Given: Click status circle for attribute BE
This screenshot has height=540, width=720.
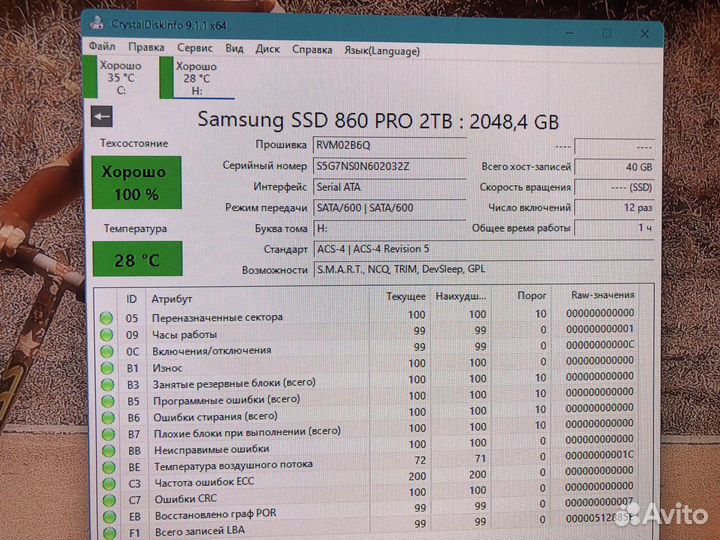Looking at the screenshot, I should (x=109, y=467).
